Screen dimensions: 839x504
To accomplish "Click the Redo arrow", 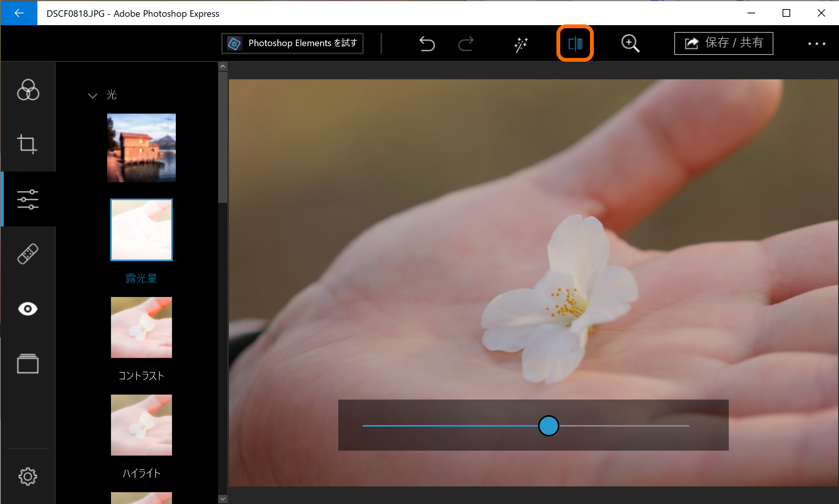I will (466, 44).
